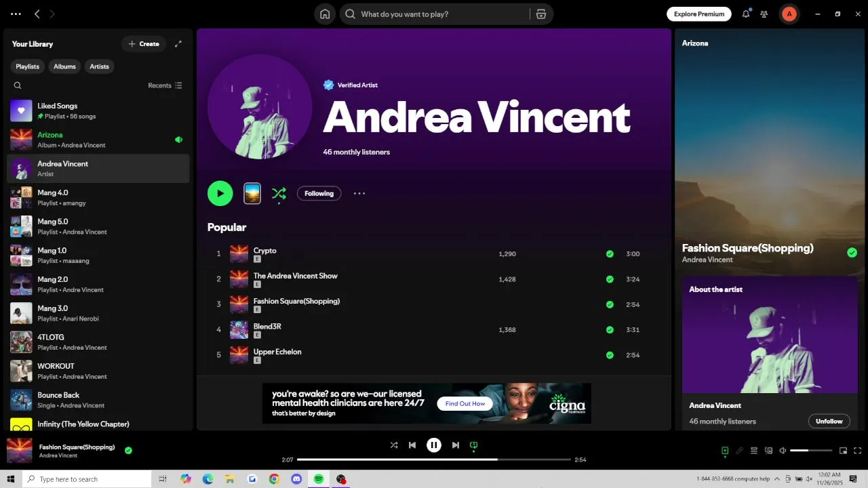Open Mang 5.0 playlist
Screen dimensions: 868x488
coord(98,226)
